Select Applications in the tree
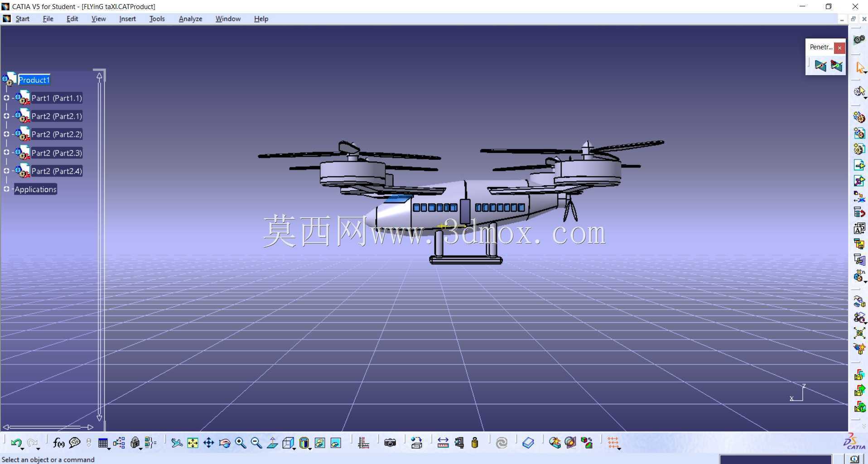 point(35,189)
